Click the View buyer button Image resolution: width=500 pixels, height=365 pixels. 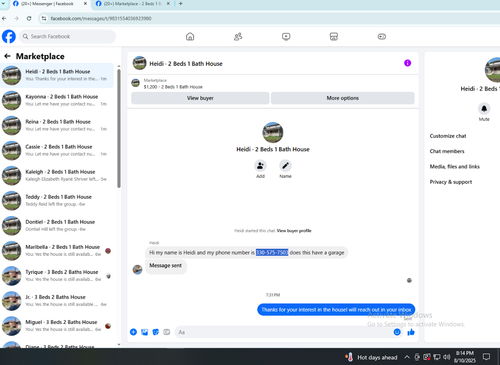coord(200,98)
